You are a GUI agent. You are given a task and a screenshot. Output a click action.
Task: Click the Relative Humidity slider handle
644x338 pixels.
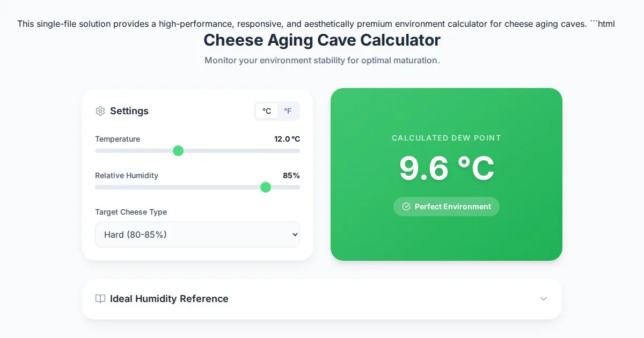pyautogui.click(x=266, y=187)
